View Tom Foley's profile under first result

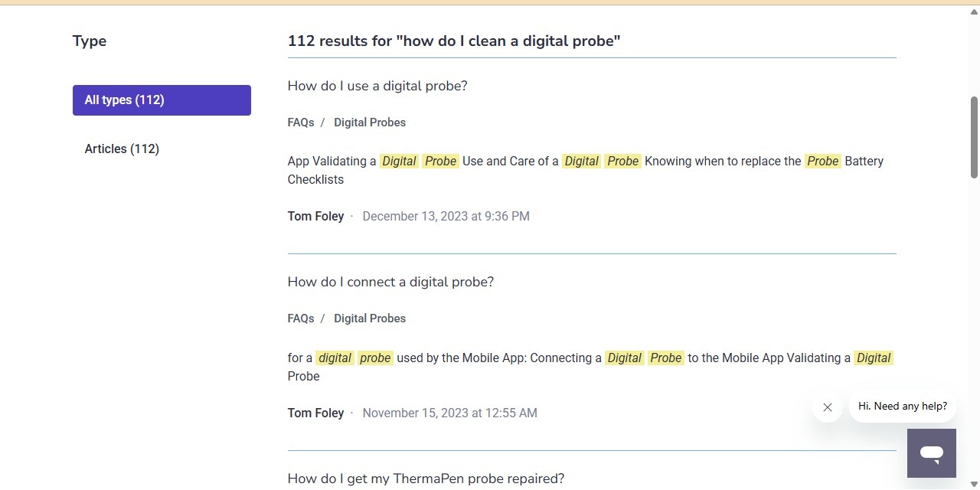pyautogui.click(x=315, y=216)
